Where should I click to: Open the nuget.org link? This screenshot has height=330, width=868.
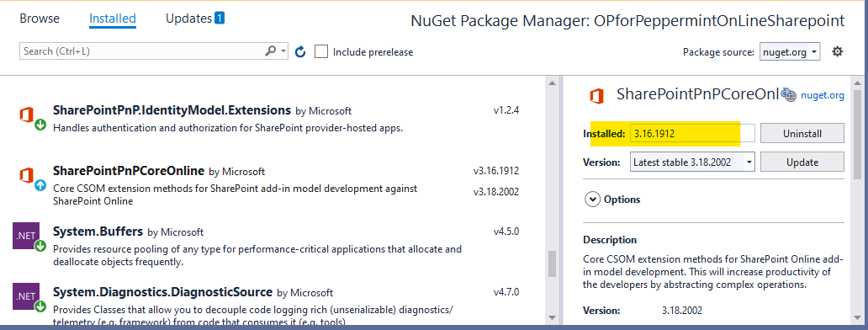(823, 95)
